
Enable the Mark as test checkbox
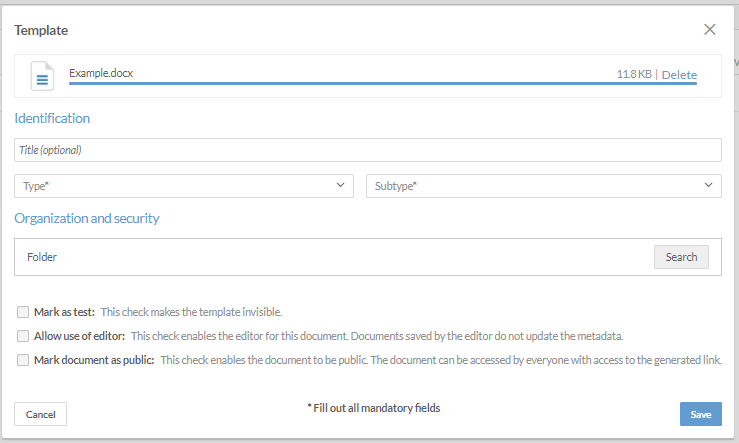[23, 312]
